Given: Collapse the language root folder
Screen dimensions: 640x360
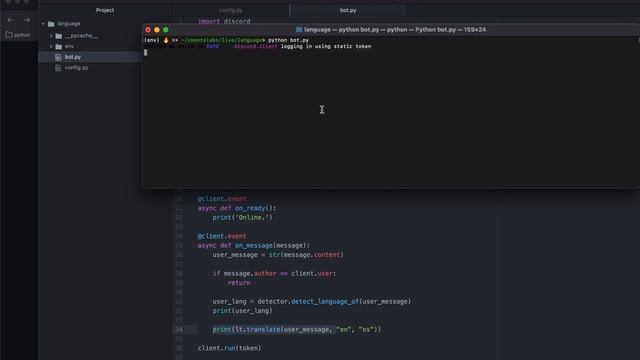Looking at the screenshot, I should click(43, 24).
